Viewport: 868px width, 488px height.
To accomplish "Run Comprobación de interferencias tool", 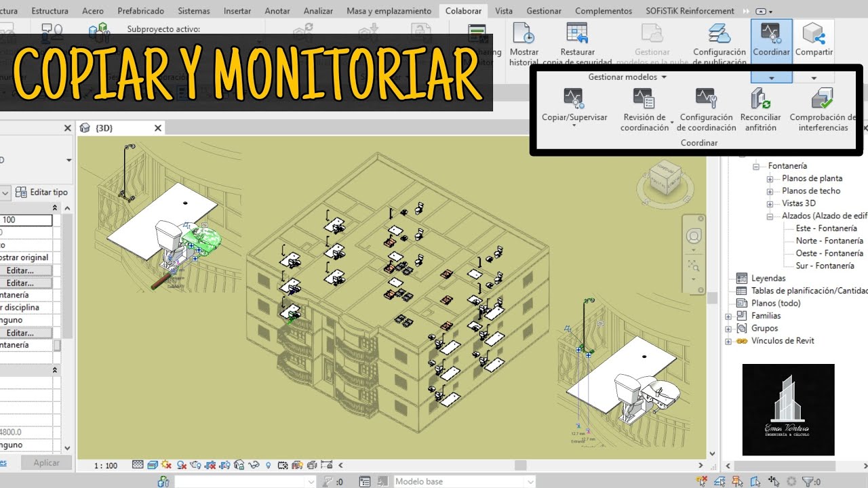I will [822, 110].
